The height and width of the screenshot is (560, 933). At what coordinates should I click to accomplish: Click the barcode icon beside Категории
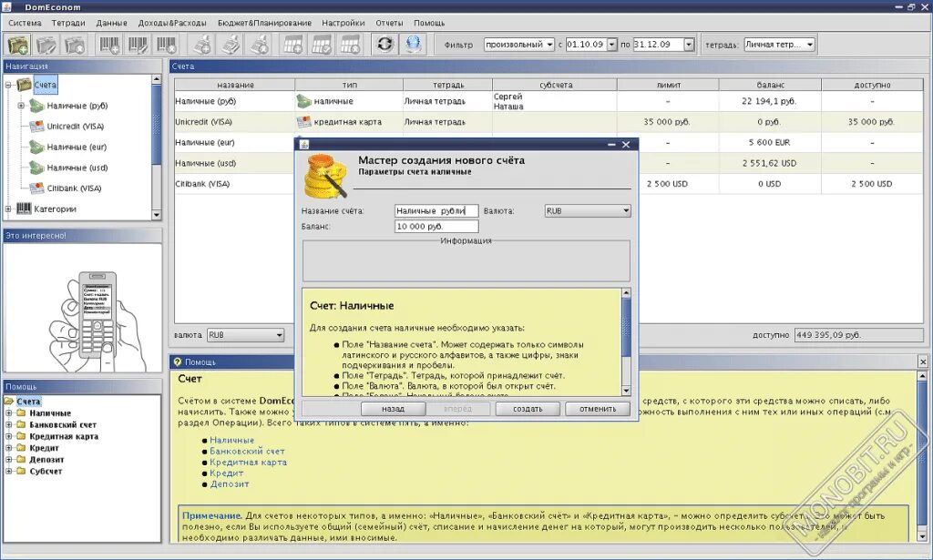[x=24, y=209]
